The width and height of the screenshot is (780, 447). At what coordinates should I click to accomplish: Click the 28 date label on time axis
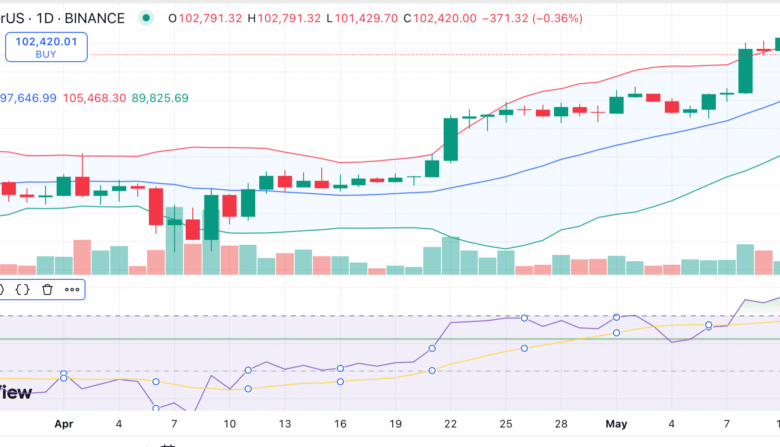561,424
